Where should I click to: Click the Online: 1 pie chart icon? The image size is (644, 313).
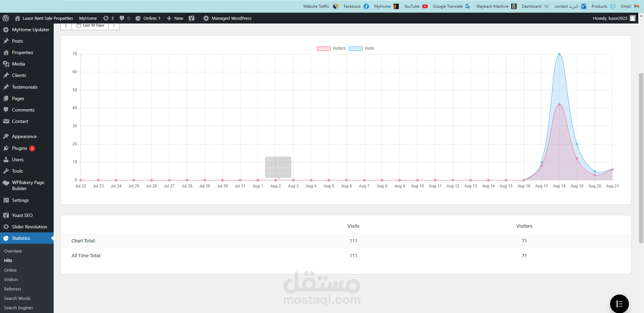coord(138,18)
